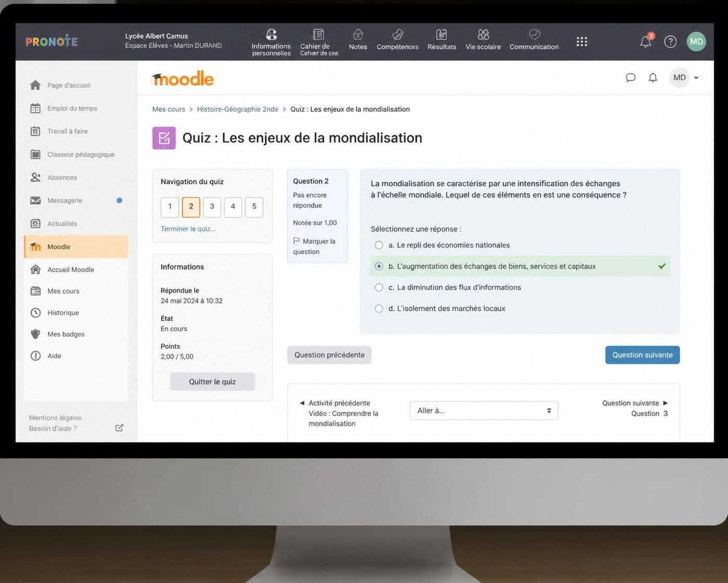Jump to quiz question 2
Image resolution: width=728 pixels, height=583 pixels.
point(191,207)
